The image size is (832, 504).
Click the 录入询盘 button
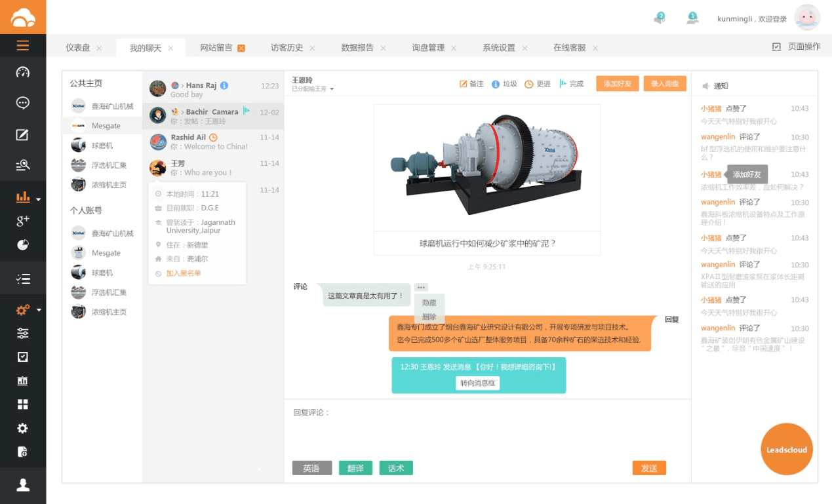pos(665,84)
